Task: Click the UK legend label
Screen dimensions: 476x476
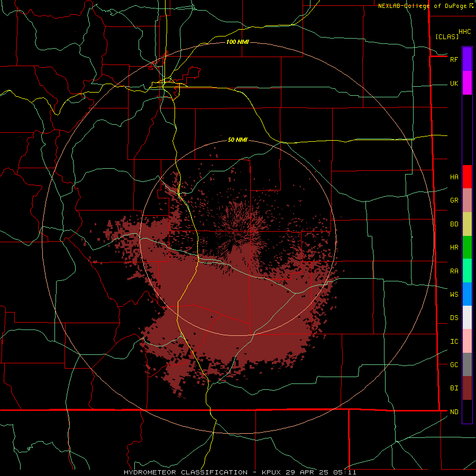Action: point(454,84)
